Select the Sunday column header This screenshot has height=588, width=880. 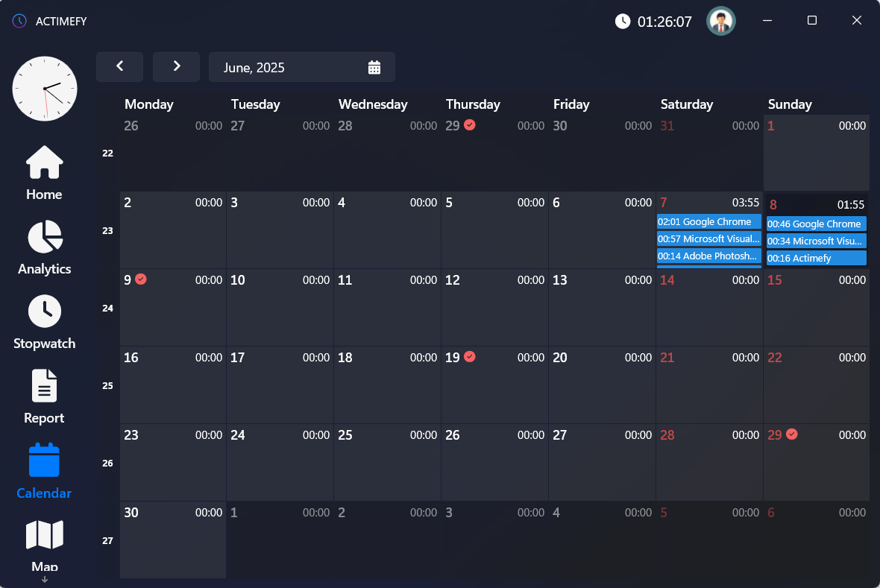(790, 104)
